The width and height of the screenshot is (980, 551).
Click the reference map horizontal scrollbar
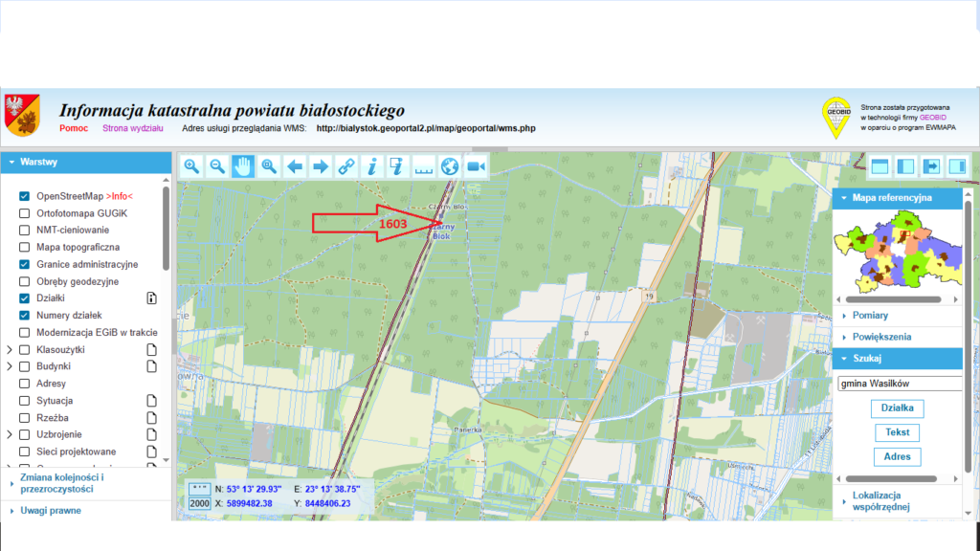pos(894,299)
